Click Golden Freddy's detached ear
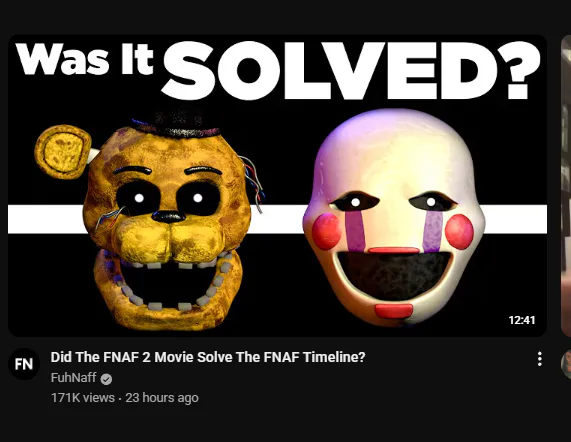The image size is (571, 442). tap(62, 152)
